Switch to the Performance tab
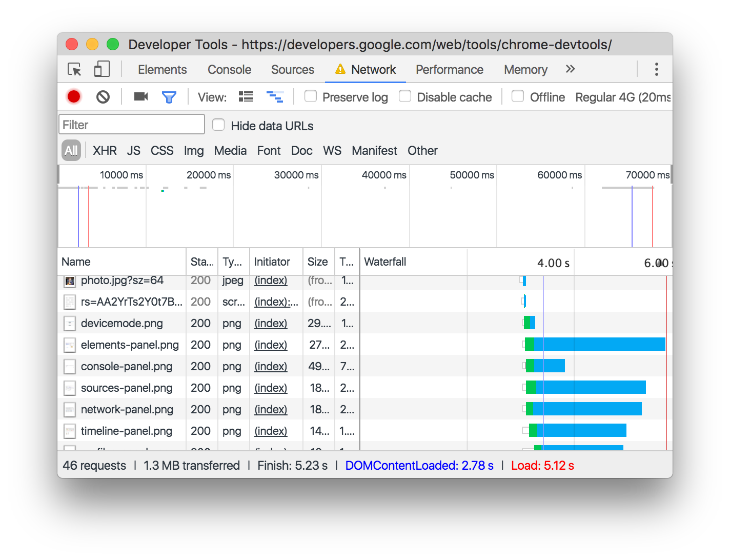This screenshot has width=730, height=560. (x=449, y=70)
